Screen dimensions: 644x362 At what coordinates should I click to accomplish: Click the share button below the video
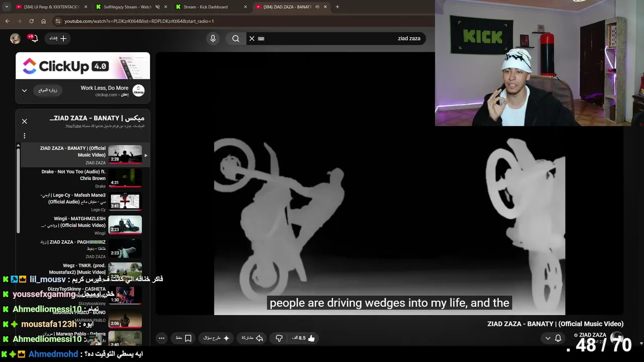pyautogui.click(x=252, y=338)
